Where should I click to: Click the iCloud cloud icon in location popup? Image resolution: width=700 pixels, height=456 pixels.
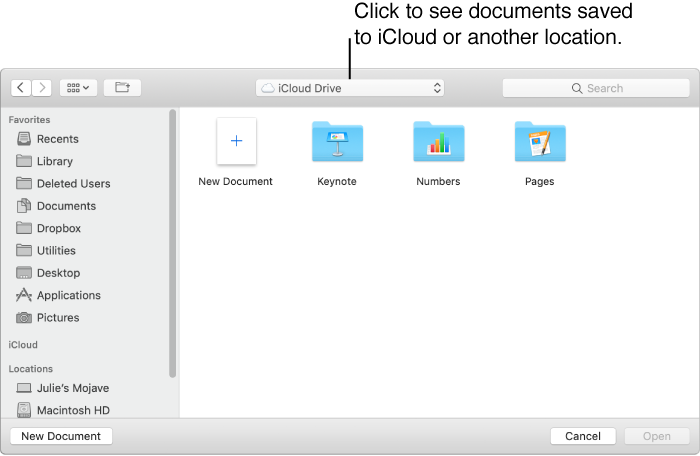(x=268, y=88)
